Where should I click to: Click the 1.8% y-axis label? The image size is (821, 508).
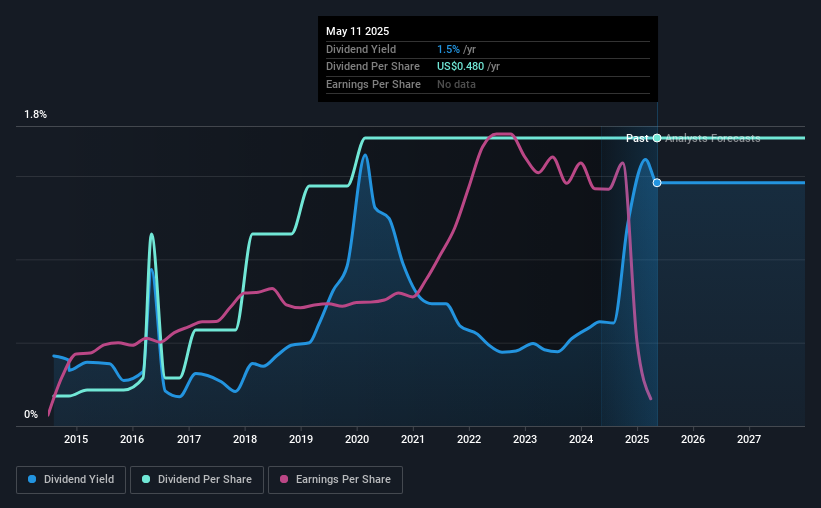tap(36, 115)
